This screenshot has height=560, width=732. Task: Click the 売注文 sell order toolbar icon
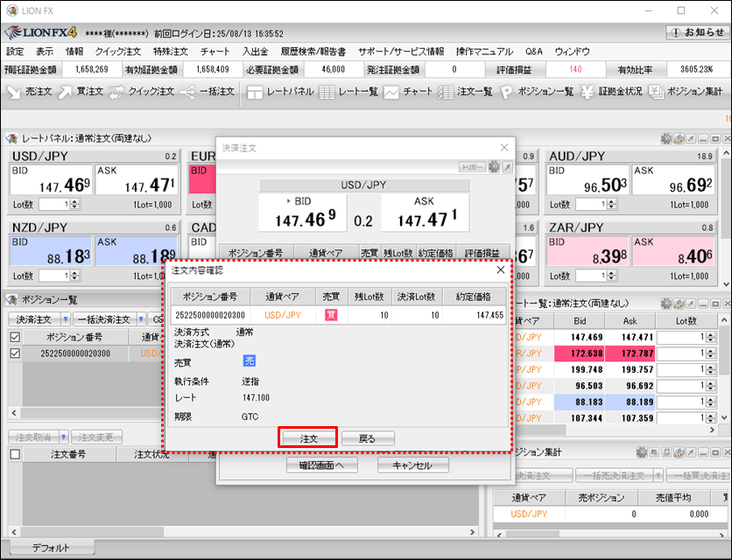click(x=29, y=91)
